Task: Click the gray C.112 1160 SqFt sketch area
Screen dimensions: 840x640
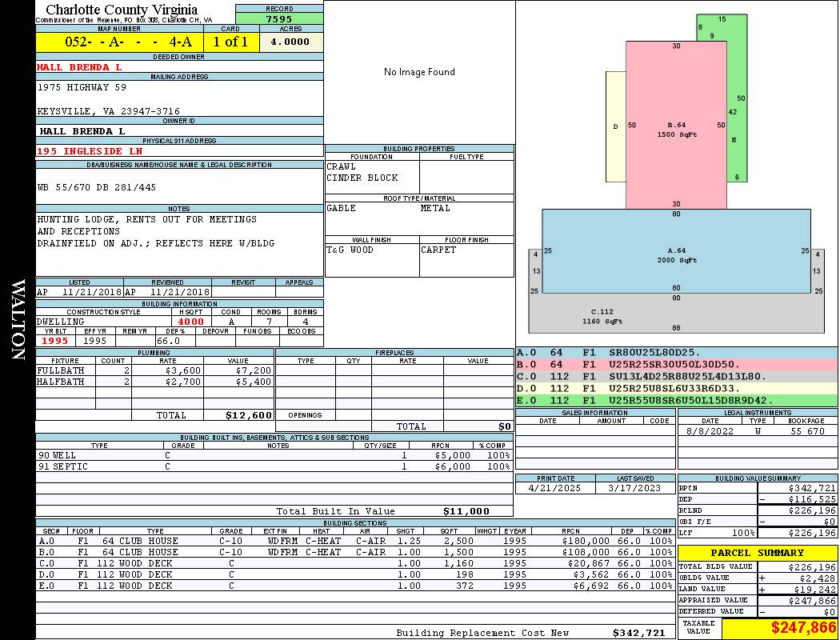Action: coord(676,314)
